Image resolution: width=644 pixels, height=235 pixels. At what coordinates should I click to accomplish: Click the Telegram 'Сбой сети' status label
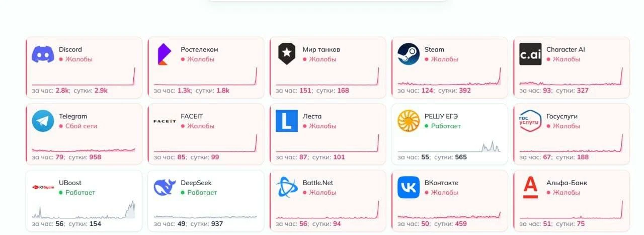click(81, 126)
